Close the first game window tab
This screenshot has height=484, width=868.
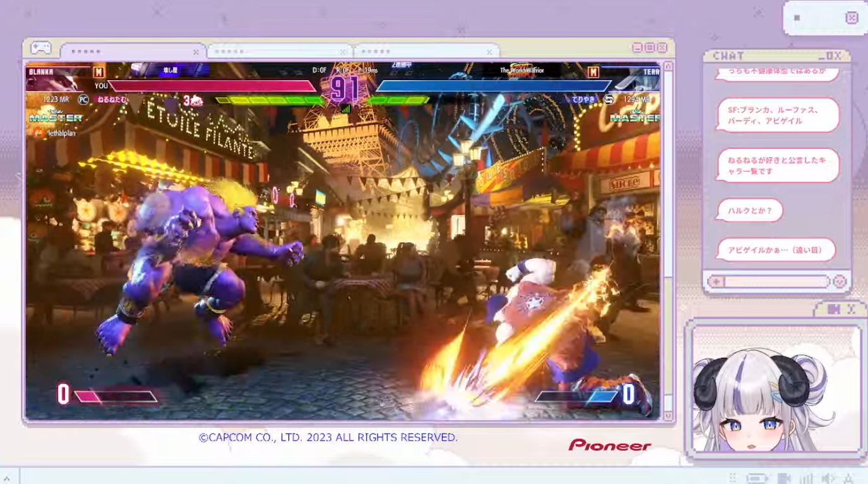pyautogui.click(x=196, y=52)
